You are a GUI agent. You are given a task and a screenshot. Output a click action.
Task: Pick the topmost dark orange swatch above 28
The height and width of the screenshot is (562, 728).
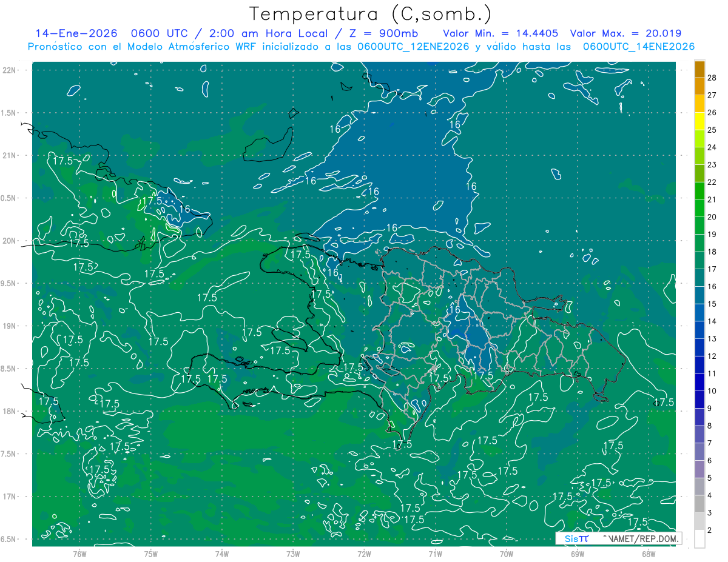click(699, 69)
